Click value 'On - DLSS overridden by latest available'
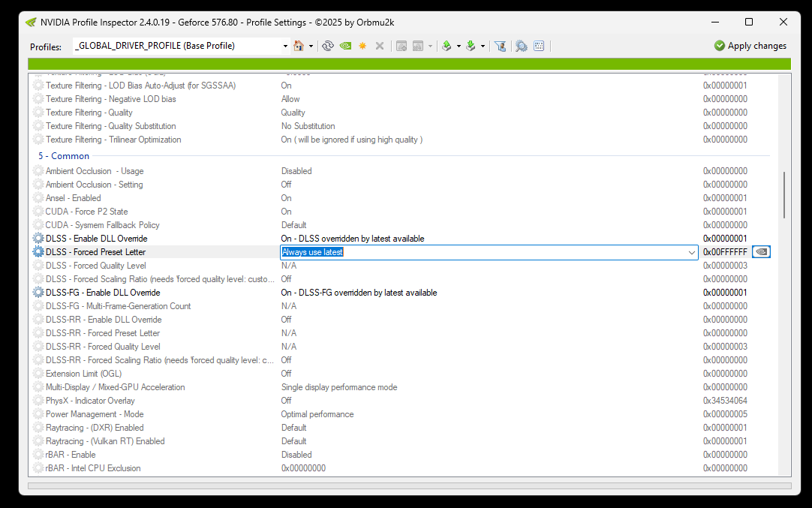Viewport: 812px width, 508px height. [x=353, y=239]
